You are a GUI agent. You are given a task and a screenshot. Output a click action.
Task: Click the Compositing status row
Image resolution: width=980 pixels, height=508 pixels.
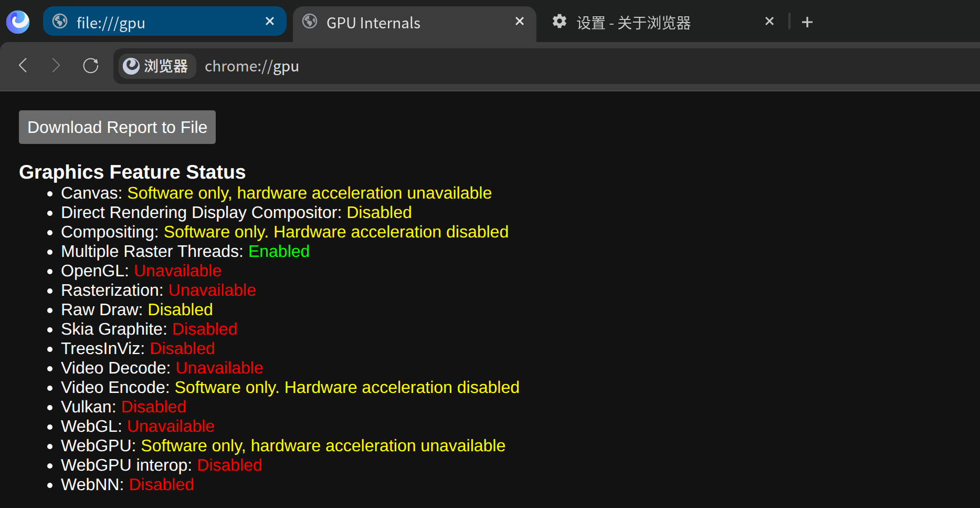(284, 232)
